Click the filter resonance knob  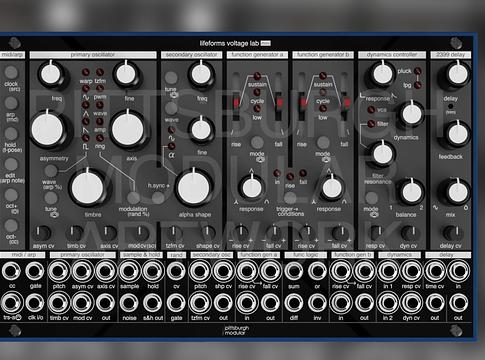pyautogui.click(x=382, y=154)
